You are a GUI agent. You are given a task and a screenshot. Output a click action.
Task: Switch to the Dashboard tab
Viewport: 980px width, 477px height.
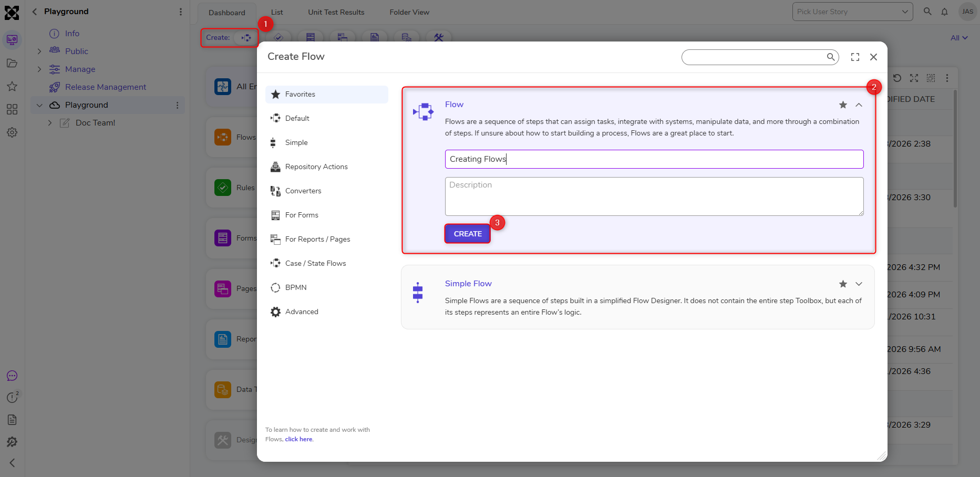point(227,13)
